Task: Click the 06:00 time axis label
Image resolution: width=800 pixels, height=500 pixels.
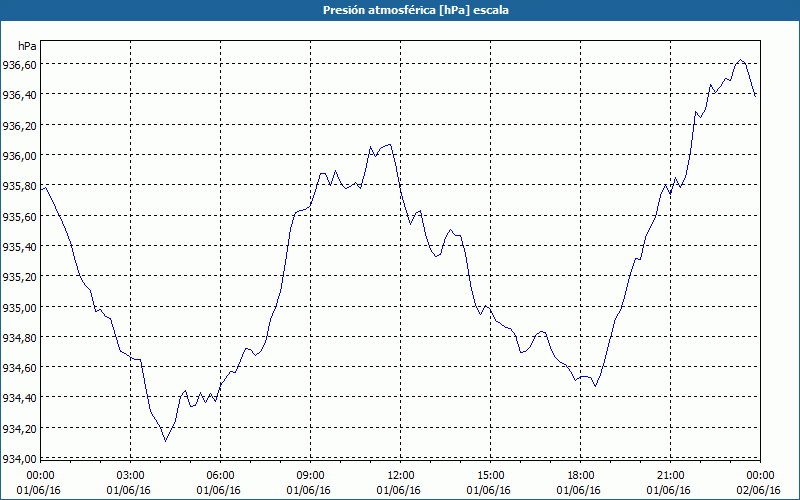Action: click(x=220, y=476)
